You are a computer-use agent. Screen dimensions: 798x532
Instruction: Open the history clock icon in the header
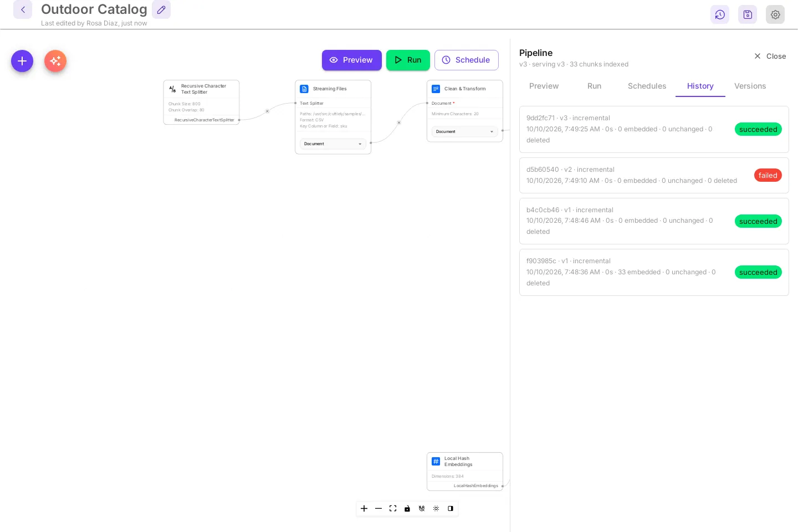coord(720,14)
